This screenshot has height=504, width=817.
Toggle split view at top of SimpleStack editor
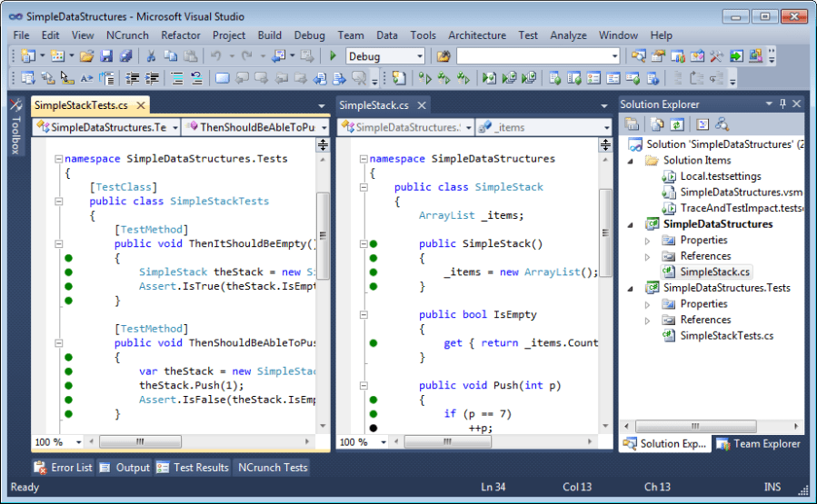pyautogui.click(x=605, y=144)
